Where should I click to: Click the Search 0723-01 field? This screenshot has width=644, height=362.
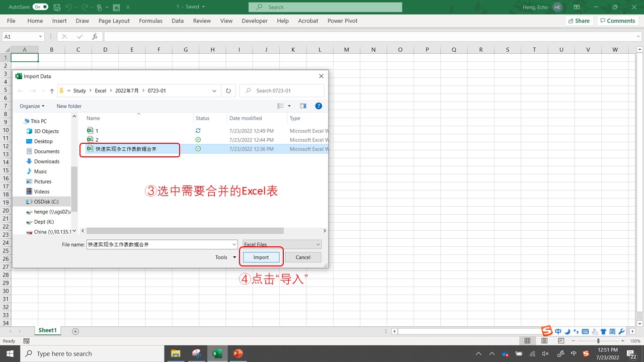282,91
